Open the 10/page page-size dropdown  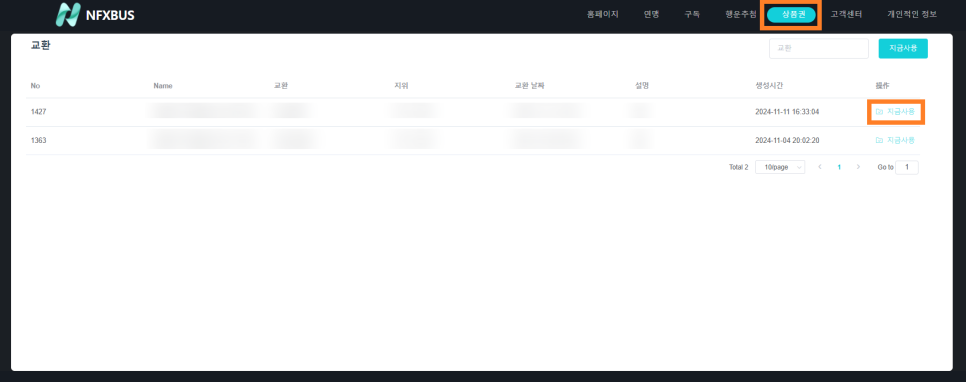pyautogui.click(x=780, y=167)
